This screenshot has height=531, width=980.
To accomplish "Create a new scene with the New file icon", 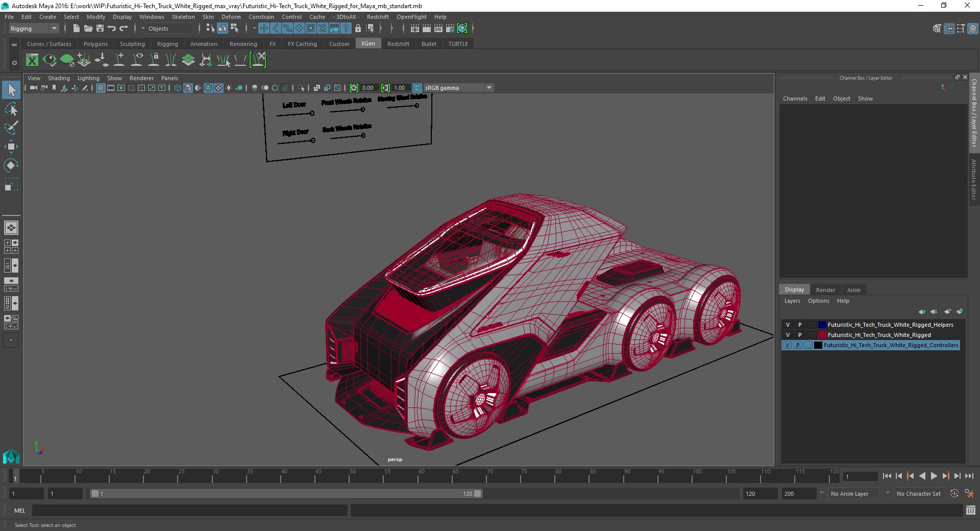I will click(x=76, y=29).
